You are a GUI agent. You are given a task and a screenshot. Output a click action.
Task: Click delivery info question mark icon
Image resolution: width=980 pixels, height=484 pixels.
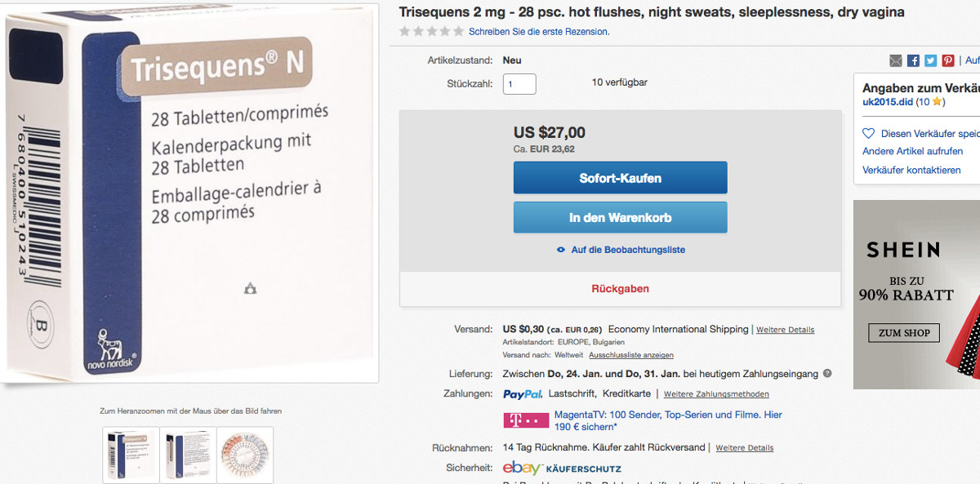827,374
